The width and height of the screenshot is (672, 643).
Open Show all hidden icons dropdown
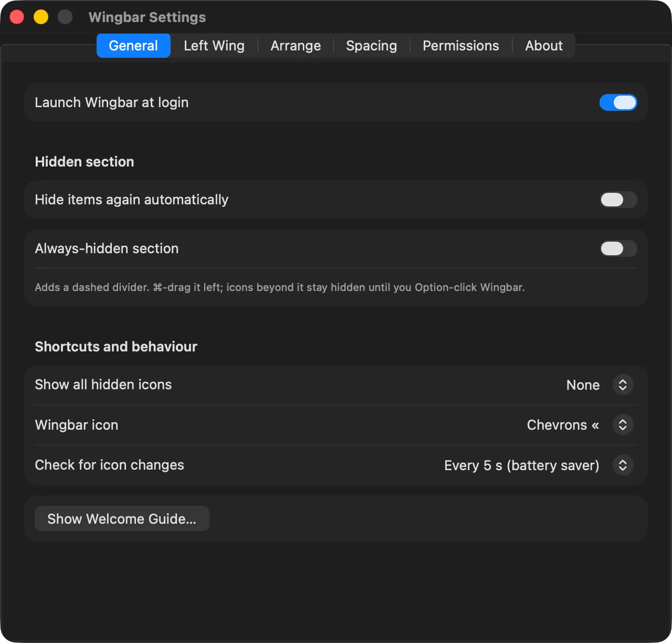[x=600, y=385]
